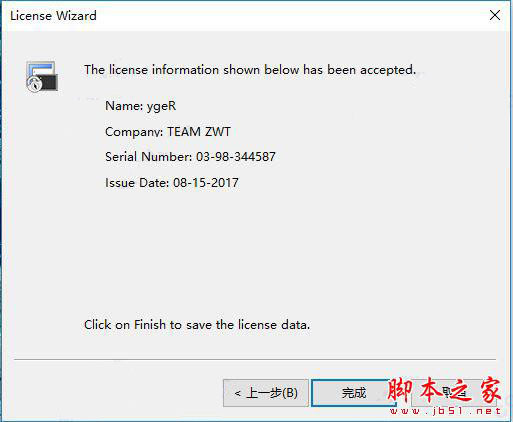
Task: Click the Issue Date label
Action: coord(137,183)
